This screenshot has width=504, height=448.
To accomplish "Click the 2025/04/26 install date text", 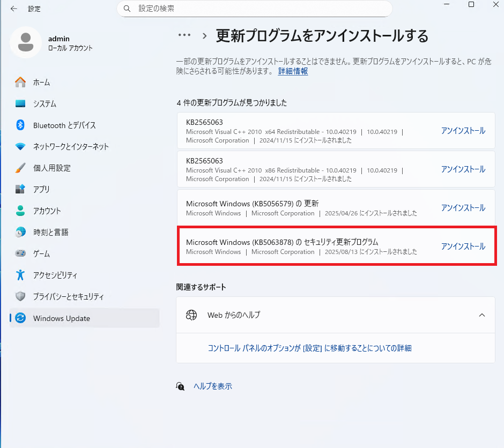I will (x=371, y=213).
